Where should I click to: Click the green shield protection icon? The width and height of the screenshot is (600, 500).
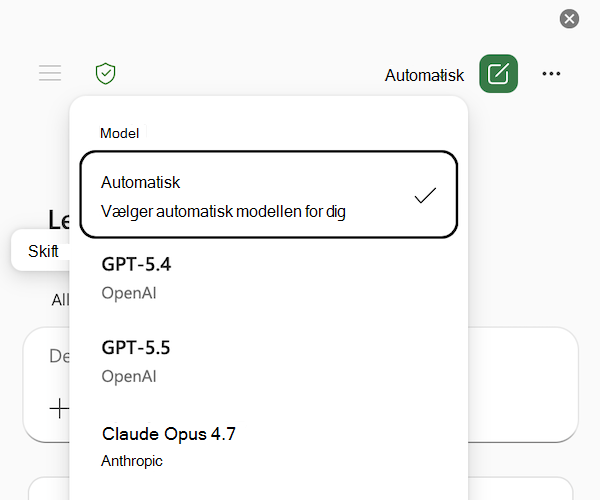point(105,73)
